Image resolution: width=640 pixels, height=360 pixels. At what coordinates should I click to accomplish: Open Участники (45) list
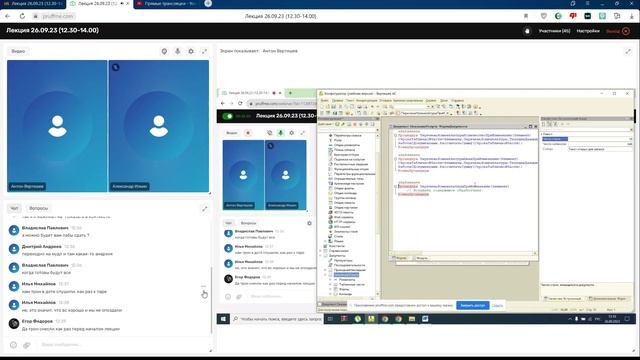(x=554, y=31)
